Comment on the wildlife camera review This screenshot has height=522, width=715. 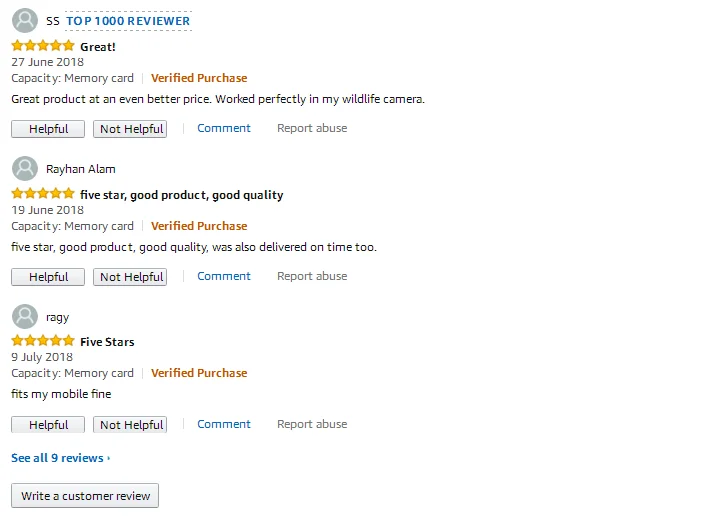(224, 128)
